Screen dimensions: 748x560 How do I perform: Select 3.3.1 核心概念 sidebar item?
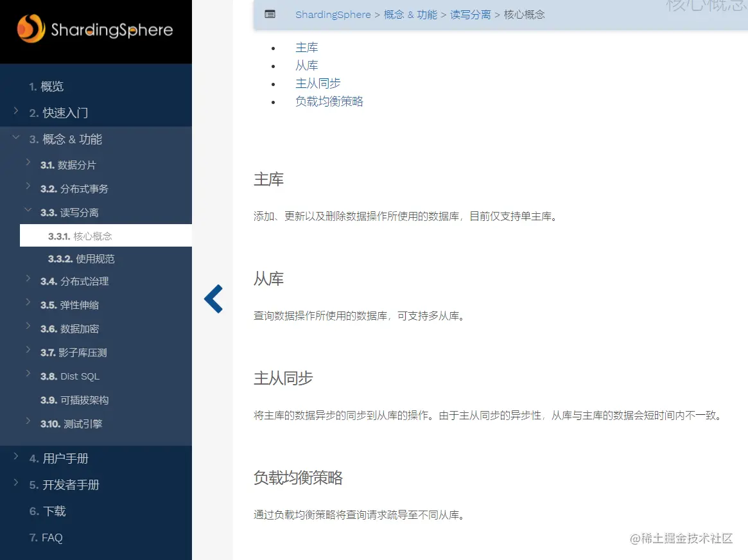coord(106,236)
